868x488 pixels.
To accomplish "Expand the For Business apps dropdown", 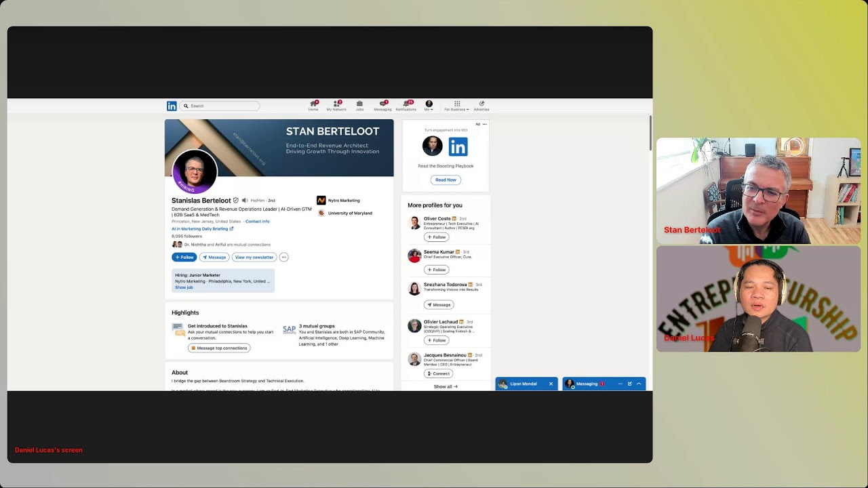I will tap(456, 106).
